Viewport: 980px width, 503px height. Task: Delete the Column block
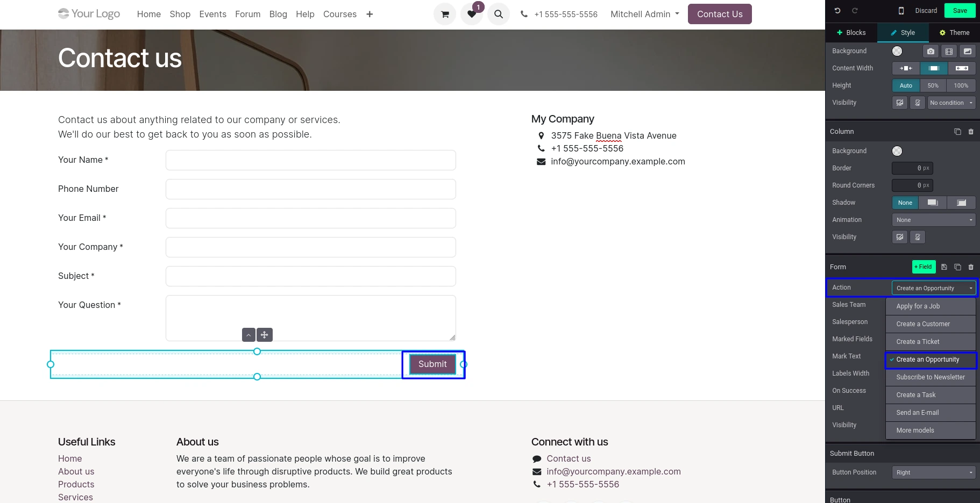(971, 132)
